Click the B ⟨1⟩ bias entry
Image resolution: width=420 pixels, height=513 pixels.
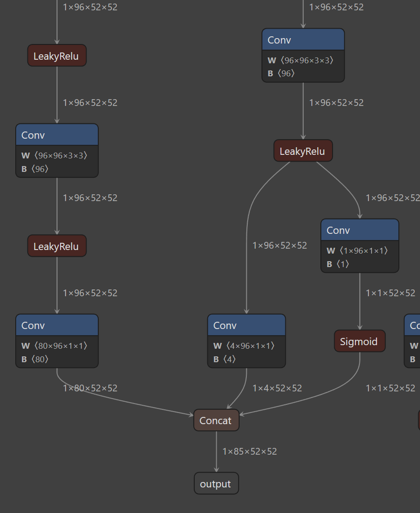(338, 264)
